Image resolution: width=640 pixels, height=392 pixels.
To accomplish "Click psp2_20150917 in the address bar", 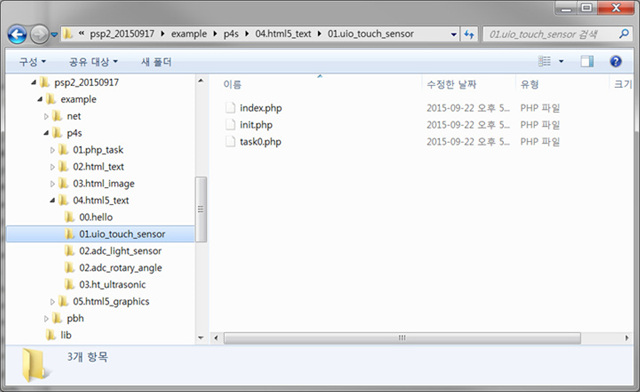I will [x=122, y=34].
